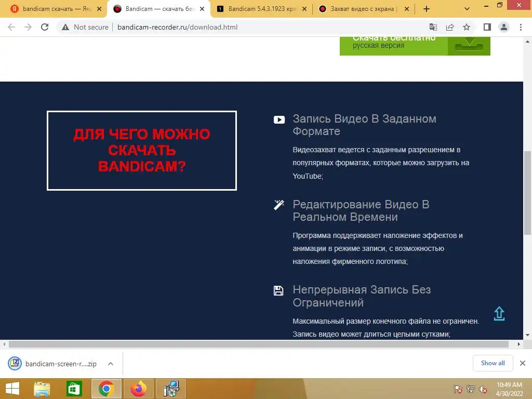Click Show all downloads
Screen dimensions: 532x399
(493, 363)
